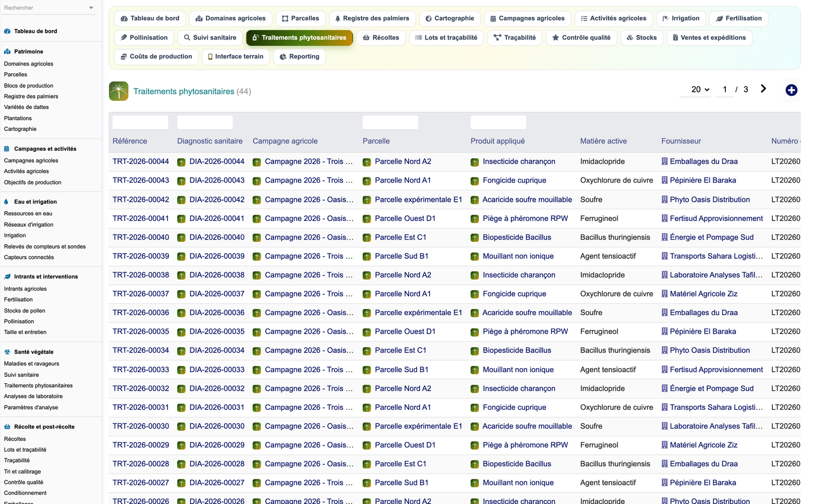Click Campagnes et activités calendar icon
Screen dimensions: 815x504
[x=7, y=149]
